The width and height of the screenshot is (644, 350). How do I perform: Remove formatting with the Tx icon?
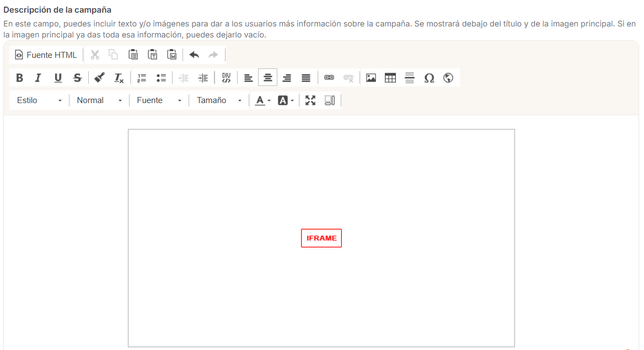(119, 78)
